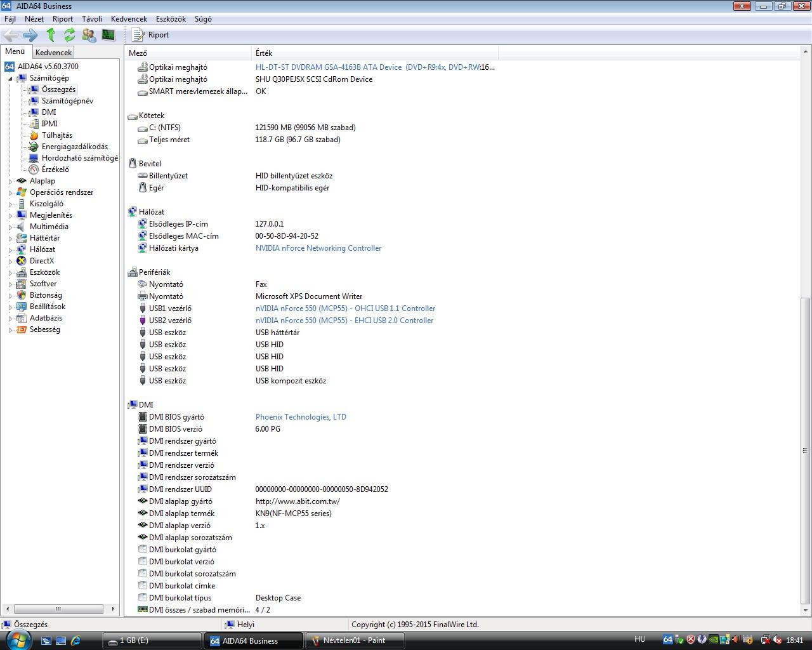The height and width of the screenshot is (650, 812).
Task: Expand the Háttértár tree node
Action: coord(10,239)
